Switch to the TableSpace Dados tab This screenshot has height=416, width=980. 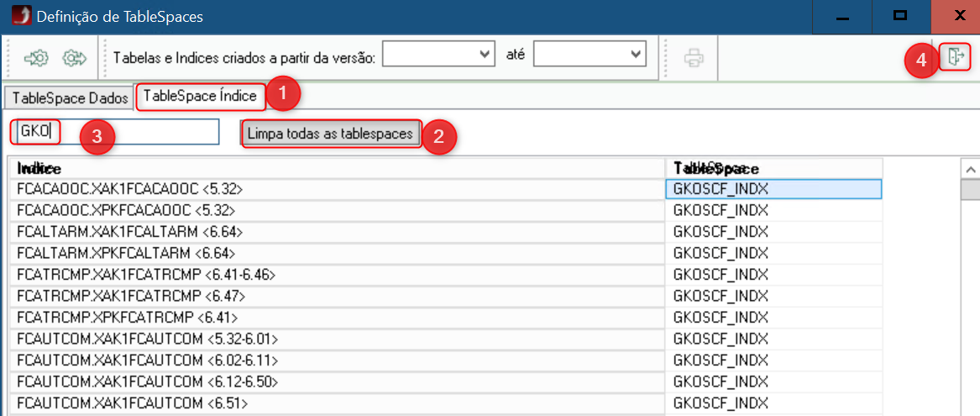coord(69,98)
